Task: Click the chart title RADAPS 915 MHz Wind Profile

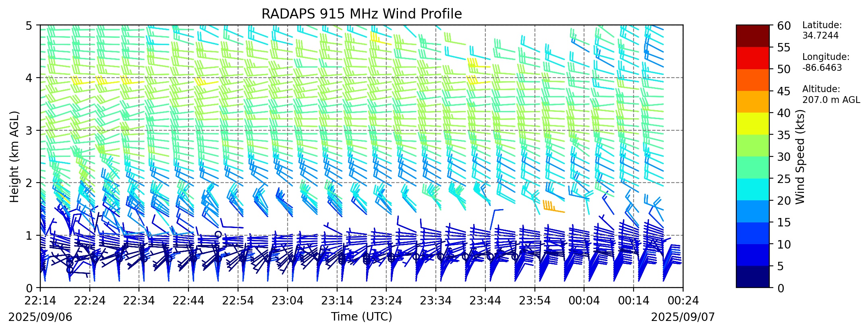Action: click(361, 14)
